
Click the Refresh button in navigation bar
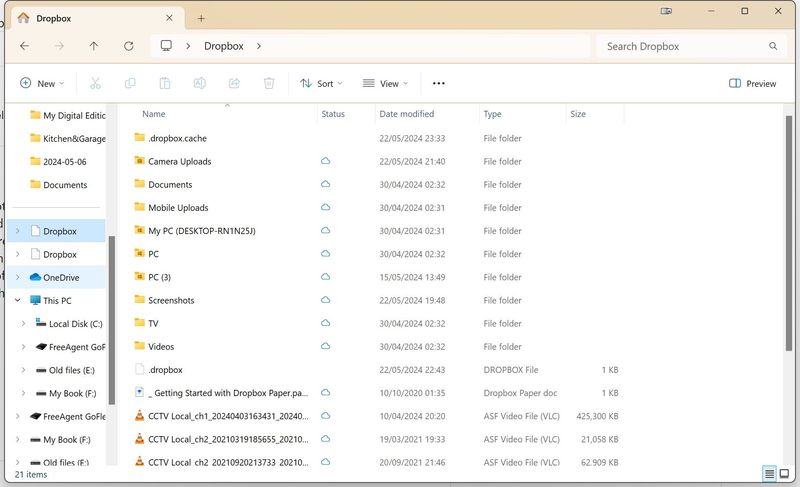coord(129,46)
